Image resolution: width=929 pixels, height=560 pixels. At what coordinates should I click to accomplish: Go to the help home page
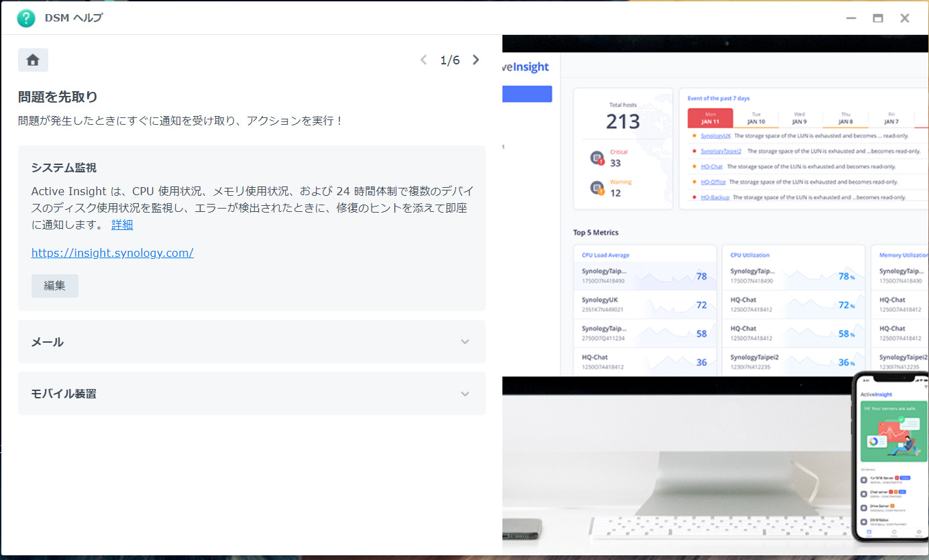(x=33, y=60)
